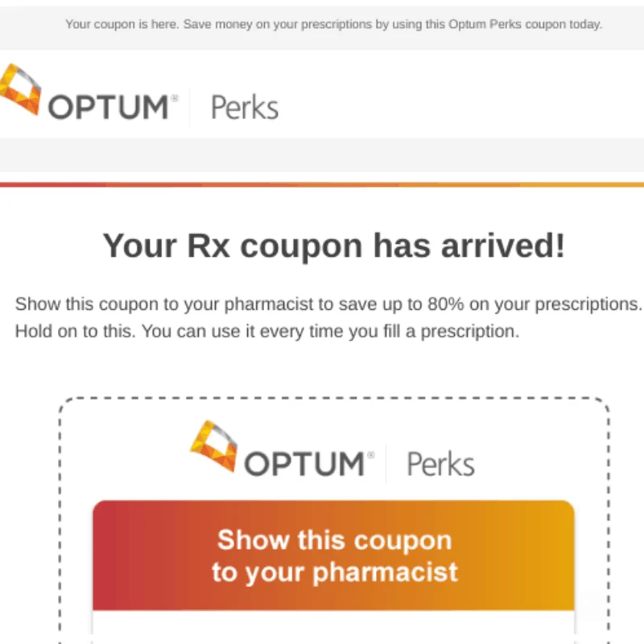Click the Optum logo icon inside the coupon
Image resolution: width=644 pixels, height=644 pixels.
click(x=214, y=444)
